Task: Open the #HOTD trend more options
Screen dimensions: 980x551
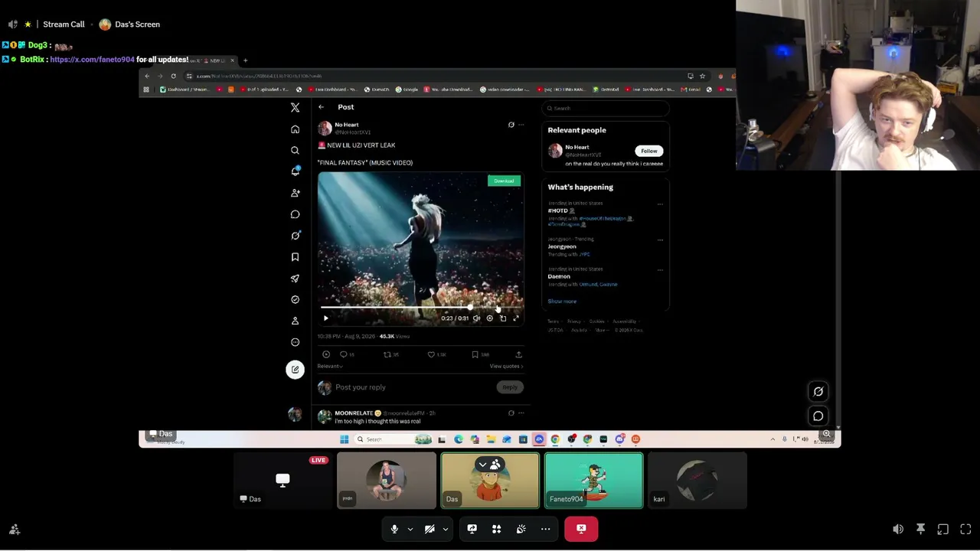Action: point(660,204)
